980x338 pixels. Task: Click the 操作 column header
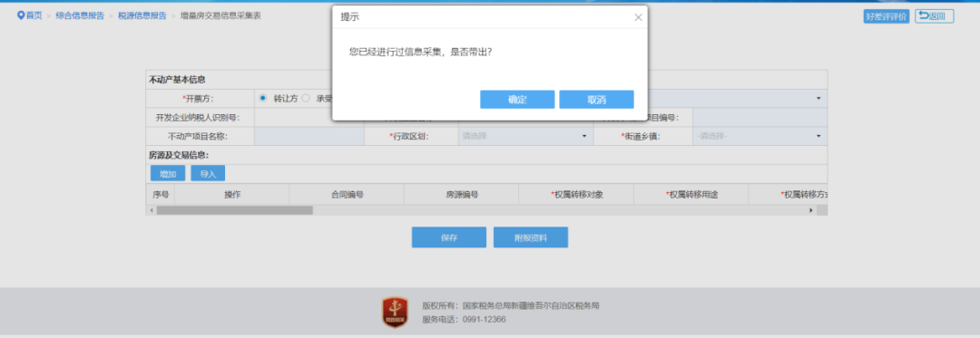click(x=232, y=195)
